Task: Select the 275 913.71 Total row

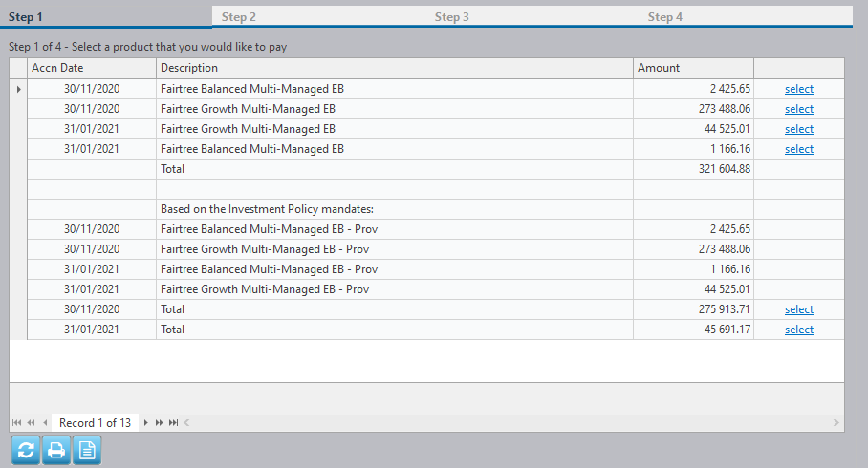Action: point(799,309)
